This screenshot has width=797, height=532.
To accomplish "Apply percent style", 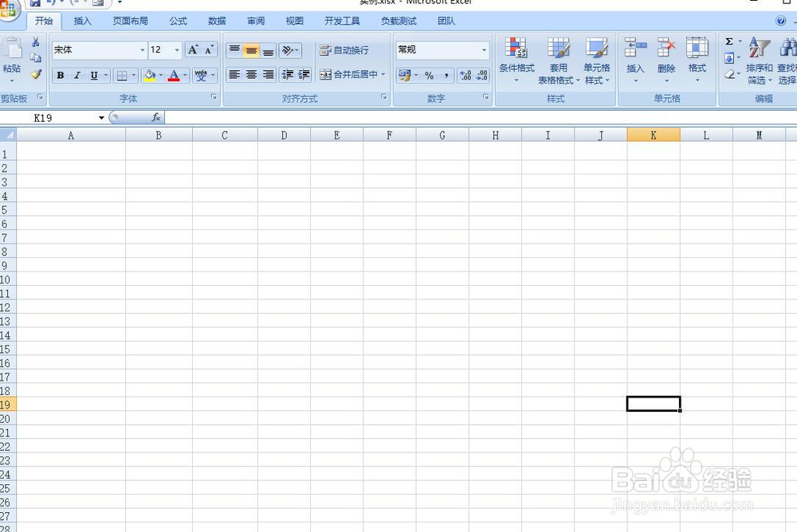I will click(430, 75).
